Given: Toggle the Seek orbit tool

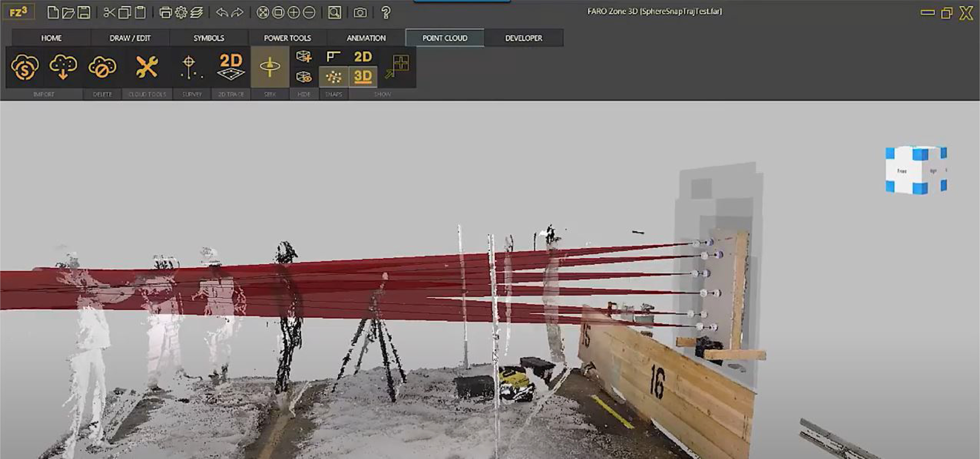Looking at the screenshot, I should point(270,67).
